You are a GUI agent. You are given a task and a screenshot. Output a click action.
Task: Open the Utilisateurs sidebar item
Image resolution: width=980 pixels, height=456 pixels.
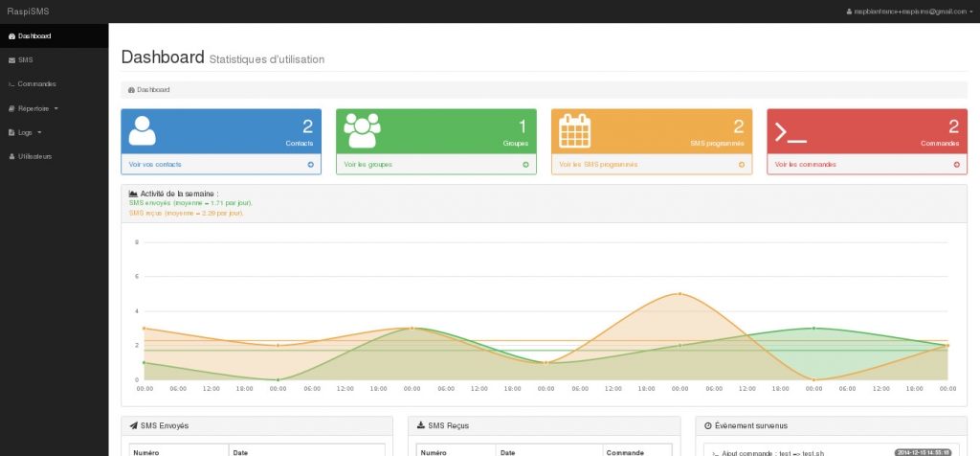(x=55, y=156)
